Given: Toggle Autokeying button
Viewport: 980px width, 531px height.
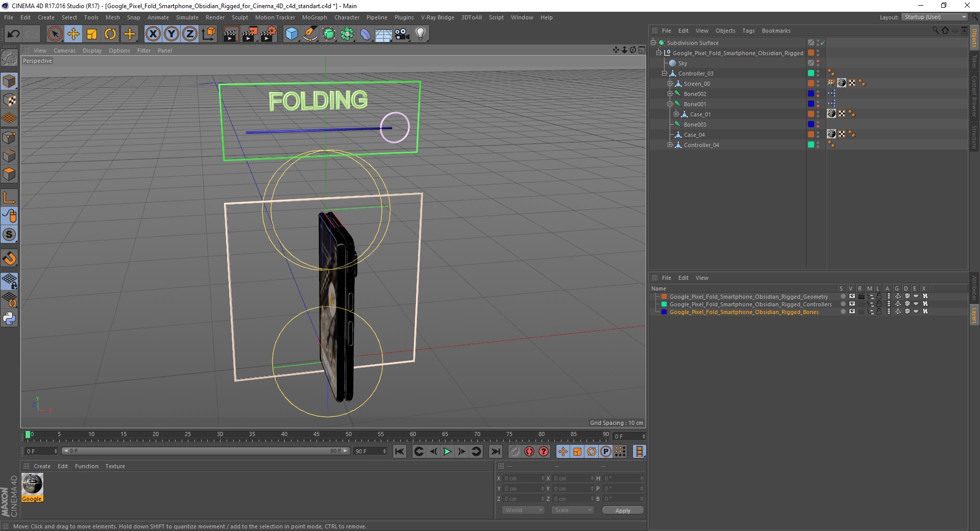Looking at the screenshot, I should point(529,451).
